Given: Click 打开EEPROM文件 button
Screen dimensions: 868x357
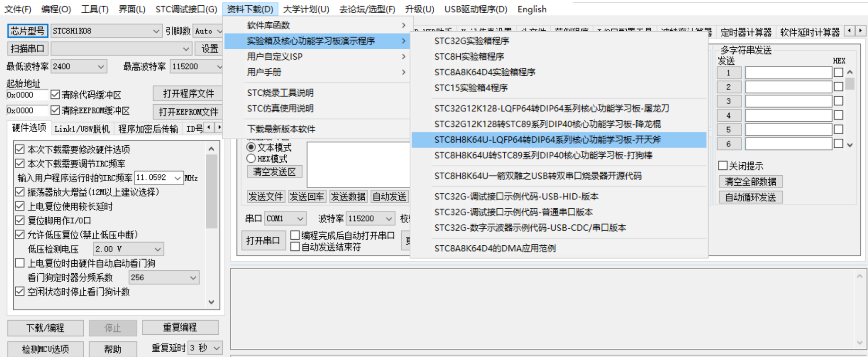Looking at the screenshot, I should [x=188, y=112].
